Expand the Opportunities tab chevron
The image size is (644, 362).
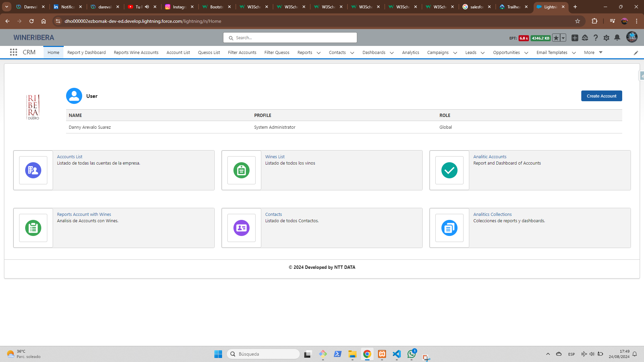click(526, 53)
